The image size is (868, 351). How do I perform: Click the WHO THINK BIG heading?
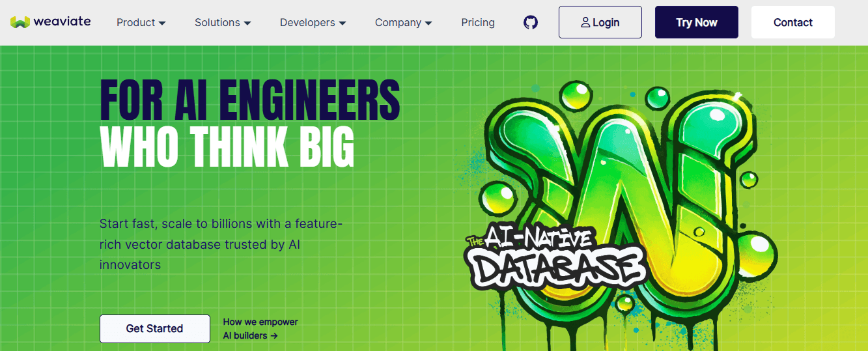(227, 147)
